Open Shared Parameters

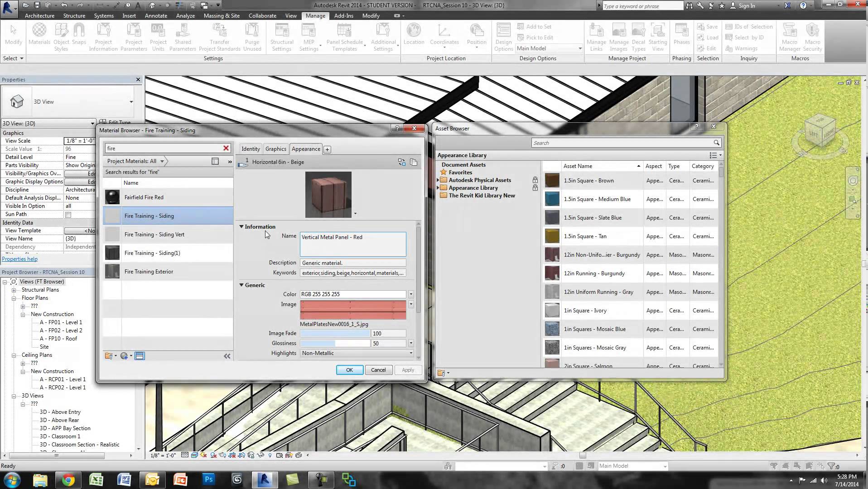183,37
